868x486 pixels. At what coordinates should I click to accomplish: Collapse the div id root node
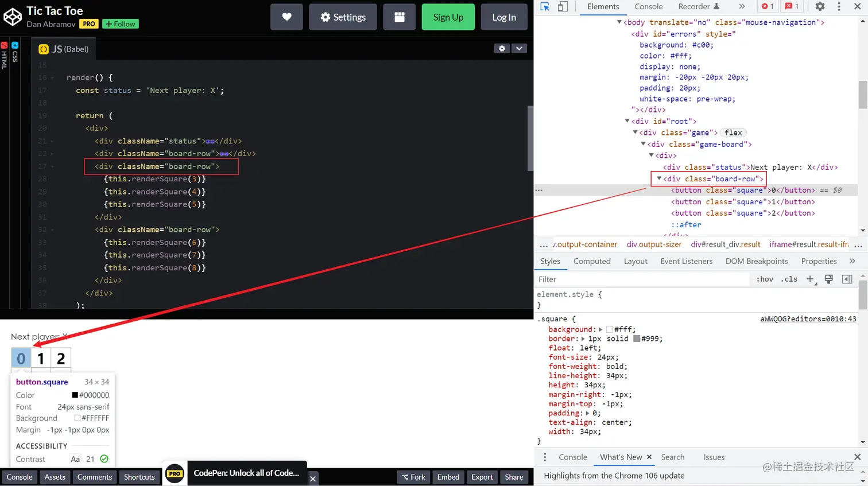pyautogui.click(x=627, y=121)
